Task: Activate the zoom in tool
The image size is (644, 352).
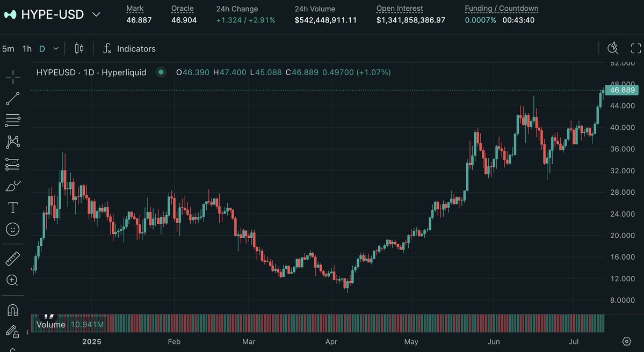Action: pos(12,280)
